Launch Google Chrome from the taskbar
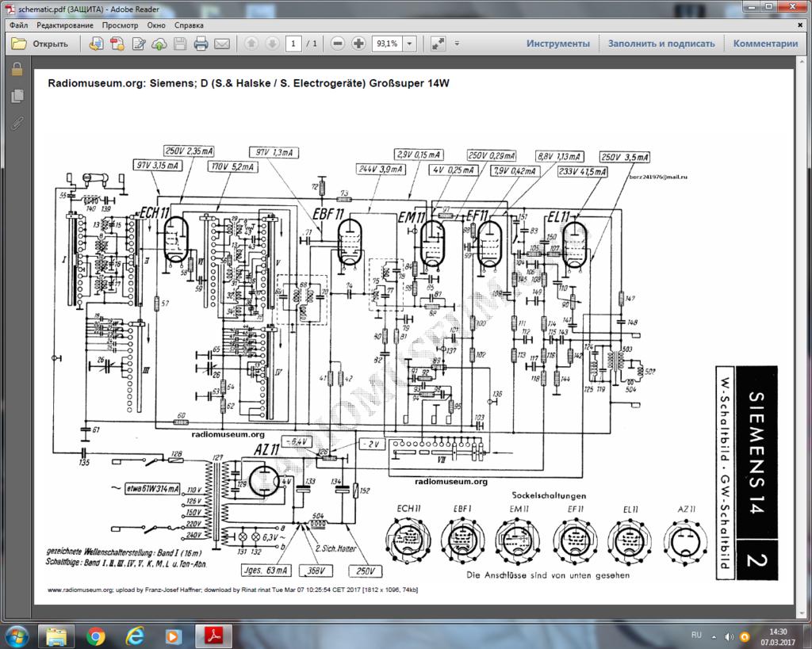Screen dimensions: 812x649 (x=95, y=636)
